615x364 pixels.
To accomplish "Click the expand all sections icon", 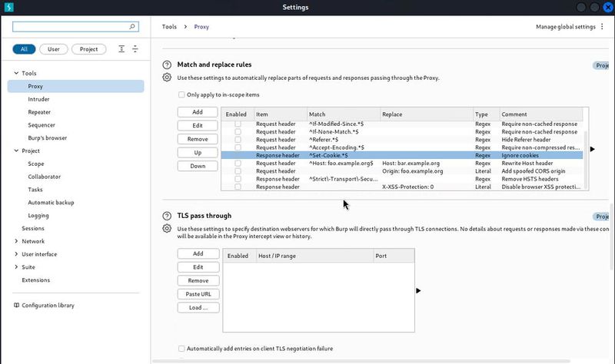I will coord(121,49).
